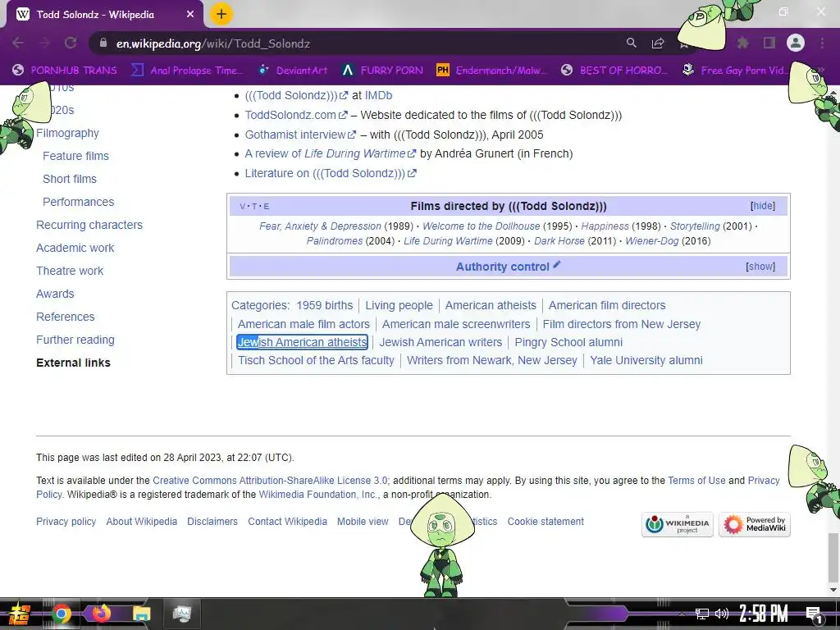840x630 pixels.
Task: Open Authority control link
Action: point(503,267)
